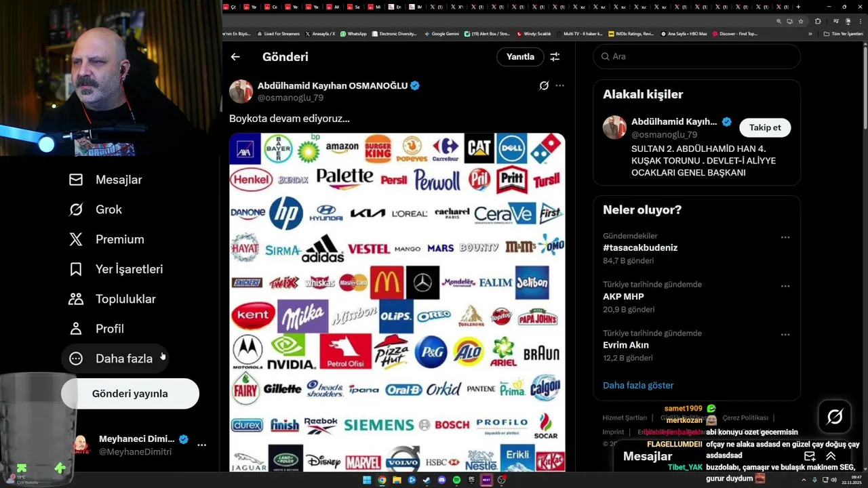Open Discord from the taskbar
The height and width of the screenshot is (488, 868).
tap(441, 480)
